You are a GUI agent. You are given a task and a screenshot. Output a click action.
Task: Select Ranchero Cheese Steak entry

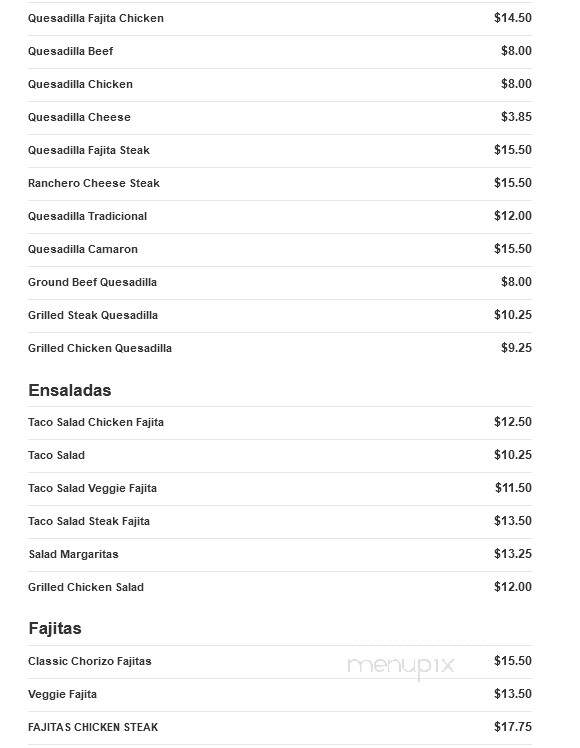280,183
